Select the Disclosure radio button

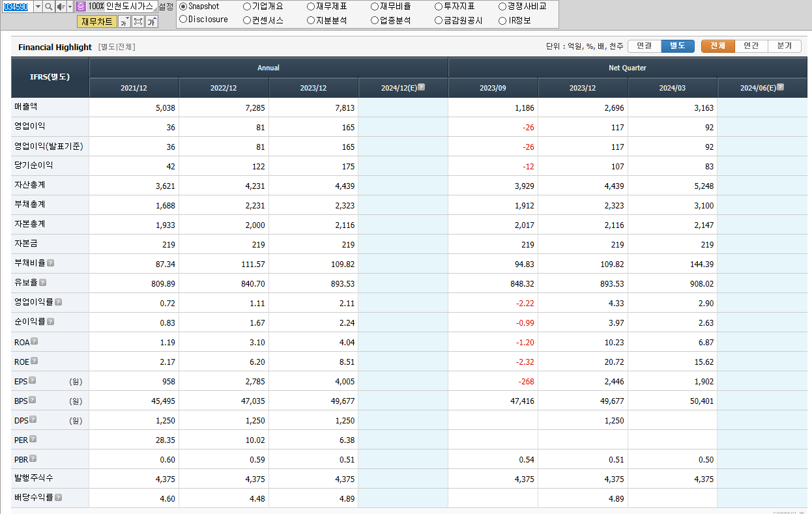(183, 20)
